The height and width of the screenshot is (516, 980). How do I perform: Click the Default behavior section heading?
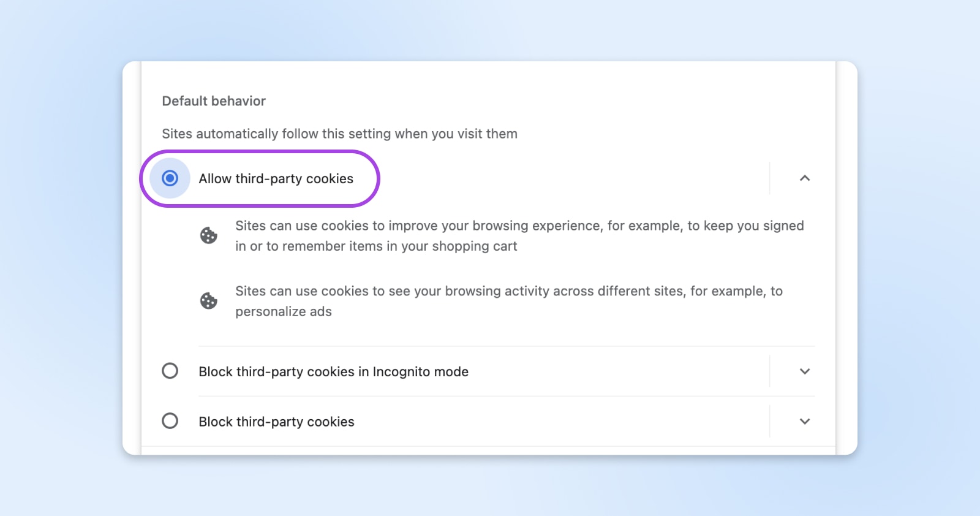213,101
